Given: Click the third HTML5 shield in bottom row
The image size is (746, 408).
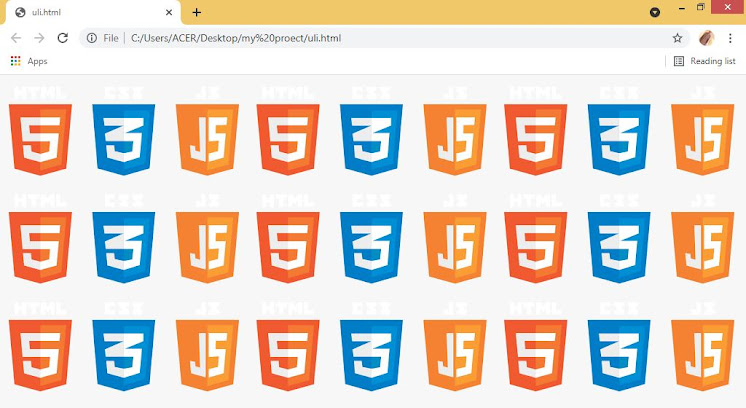Looking at the screenshot, I should (x=536, y=355).
